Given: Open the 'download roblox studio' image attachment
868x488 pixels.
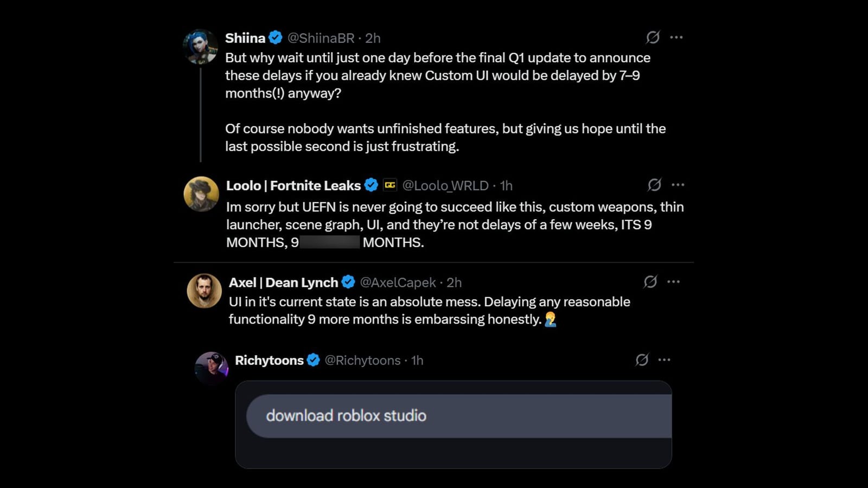Looking at the screenshot, I should pos(454,423).
